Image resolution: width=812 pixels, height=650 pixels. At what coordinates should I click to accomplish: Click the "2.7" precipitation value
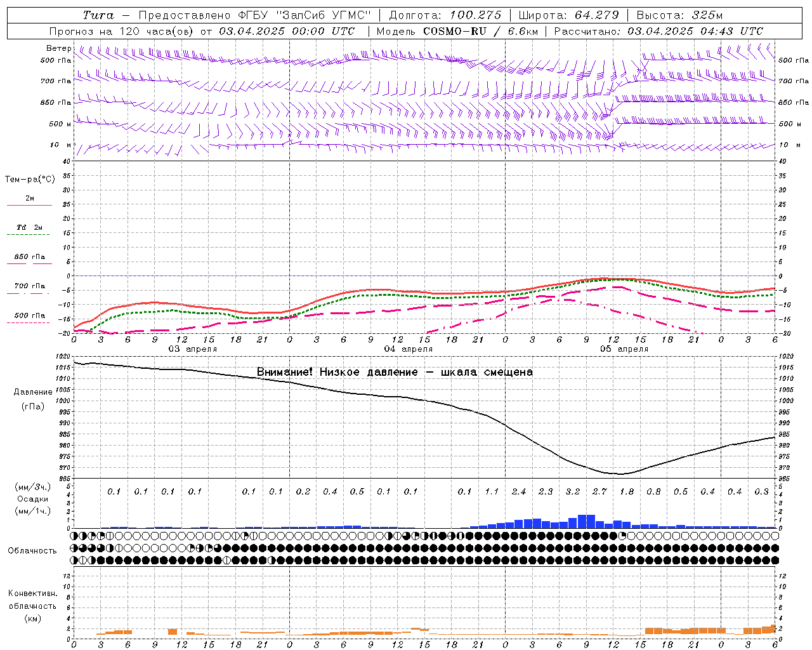click(x=599, y=491)
